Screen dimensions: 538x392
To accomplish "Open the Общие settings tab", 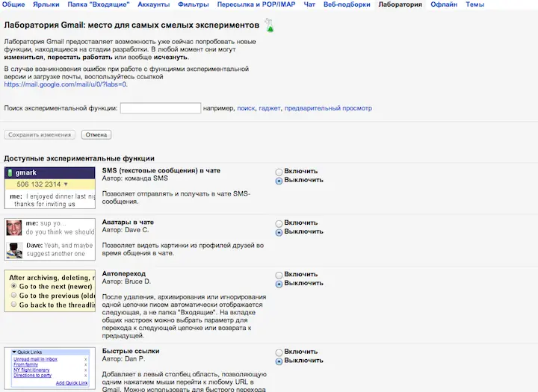I will pos(13,4).
